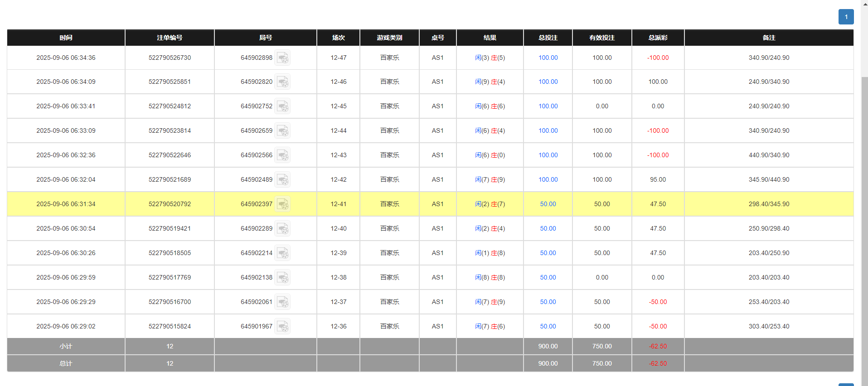Viewport: 868px width, 386px height.
Task: Open video replay icon for round 645902898
Action: point(283,58)
